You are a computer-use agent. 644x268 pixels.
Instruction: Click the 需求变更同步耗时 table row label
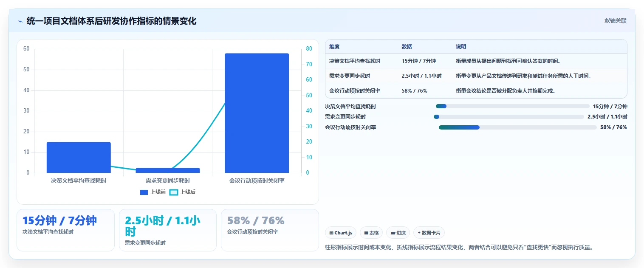coord(350,76)
